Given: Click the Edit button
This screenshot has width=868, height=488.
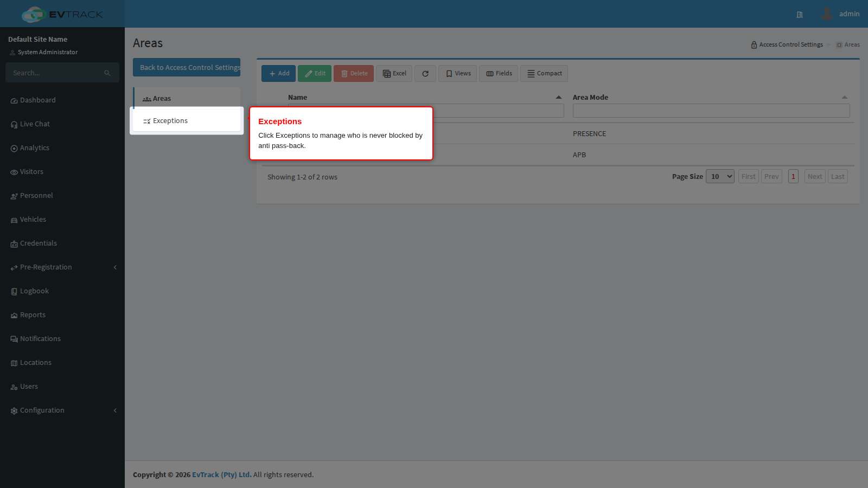Looking at the screenshot, I should click(315, 73).
